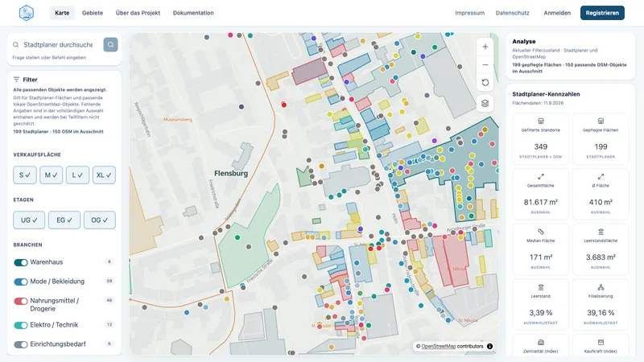Click the 3.683 m² Leerstandsfläche value
Screen dimensions: 644x362
(x=601, y=257)
